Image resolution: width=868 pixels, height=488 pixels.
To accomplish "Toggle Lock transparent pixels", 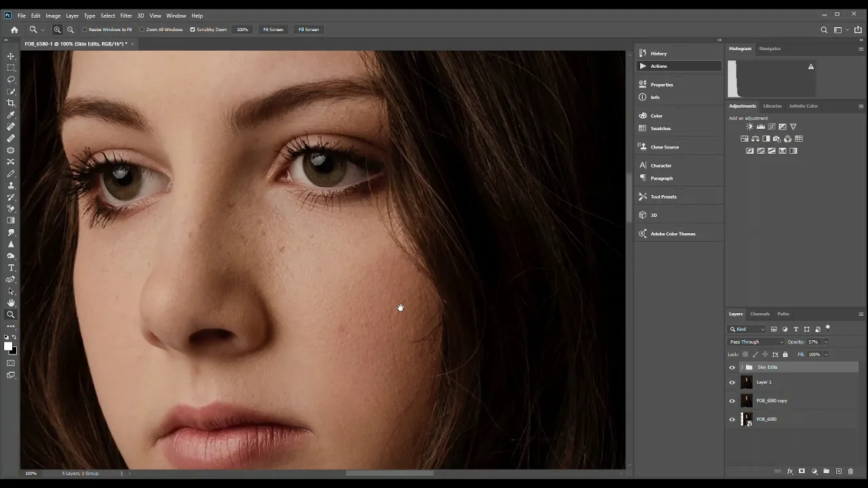I will click(745, 354).
